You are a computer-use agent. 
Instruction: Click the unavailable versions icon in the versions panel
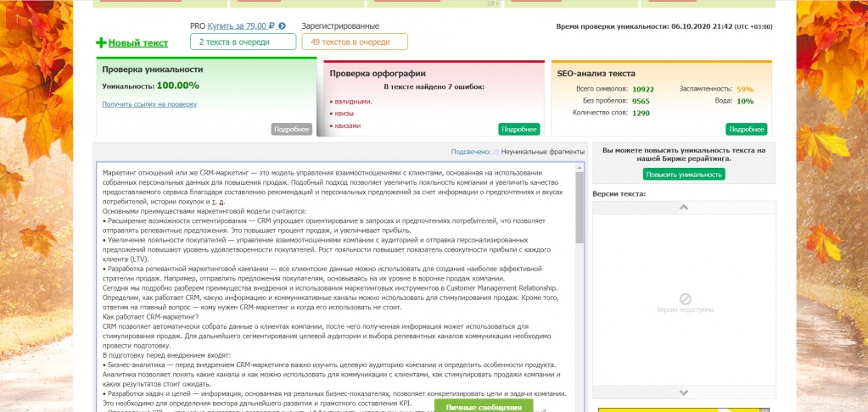[x=685, y=298]
